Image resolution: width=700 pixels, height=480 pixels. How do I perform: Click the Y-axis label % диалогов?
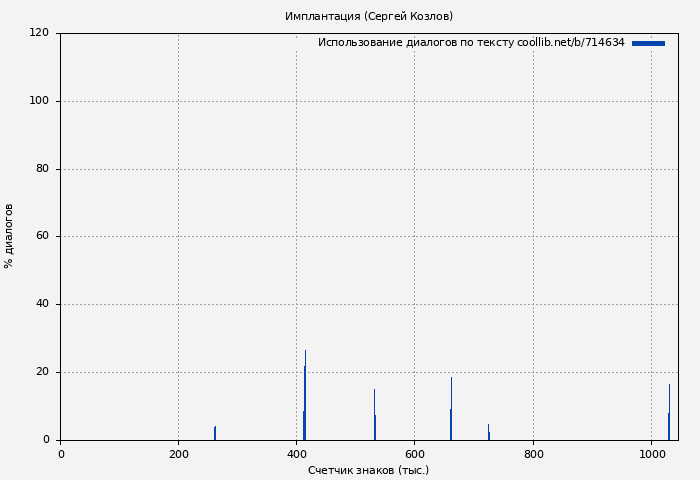(x=9, y=236)
